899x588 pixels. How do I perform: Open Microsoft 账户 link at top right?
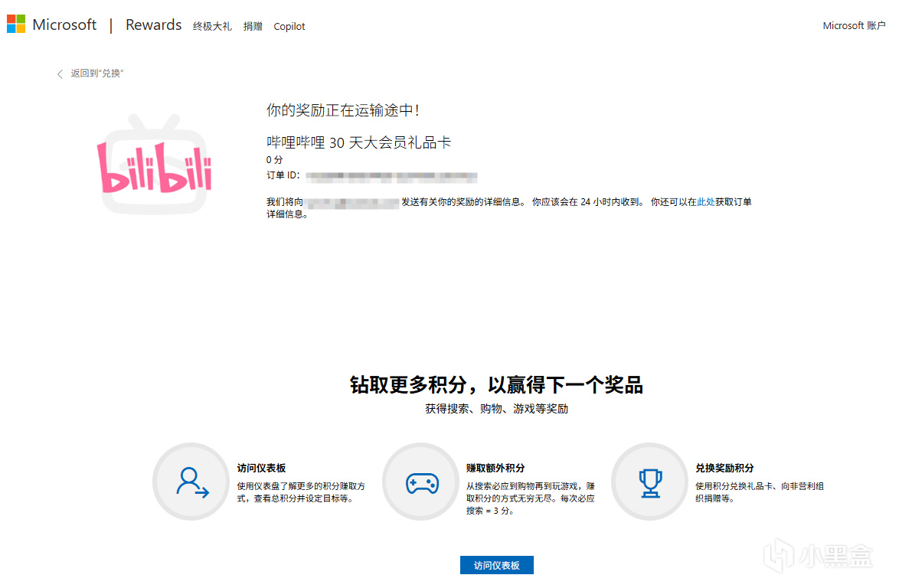pyautogui.click(x=854, y=26)
